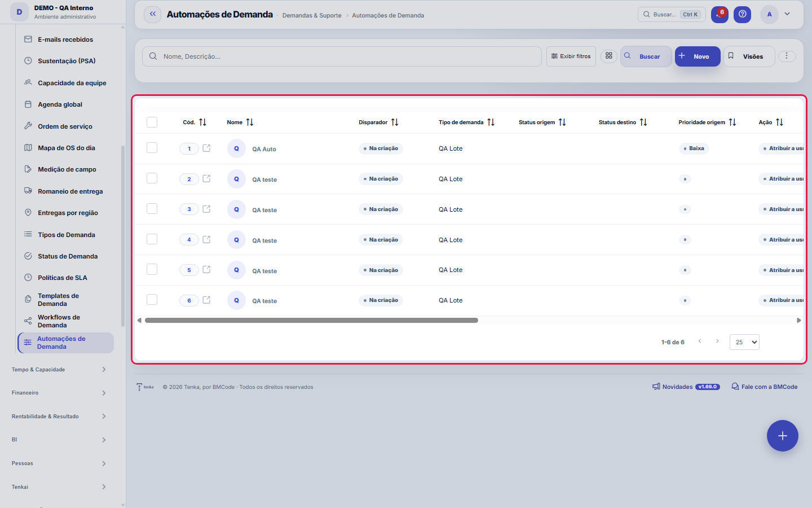The image size is (812, 508).
Task: Click the Buscar button
Action: (x=646, y=56)
